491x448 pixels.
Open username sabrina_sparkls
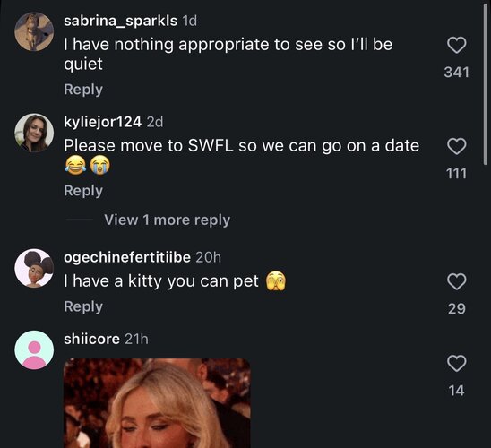[x=121, y=21]
